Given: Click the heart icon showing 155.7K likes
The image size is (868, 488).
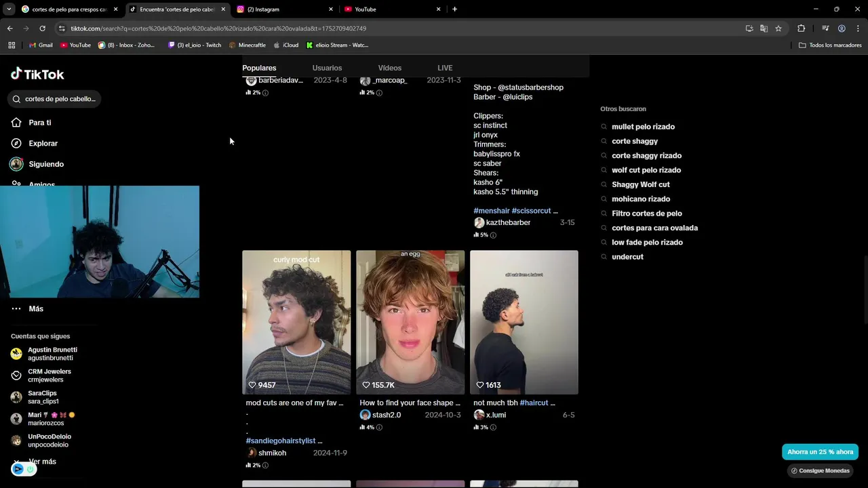Looking at the screenshot, I should click(x=366, y=385).
